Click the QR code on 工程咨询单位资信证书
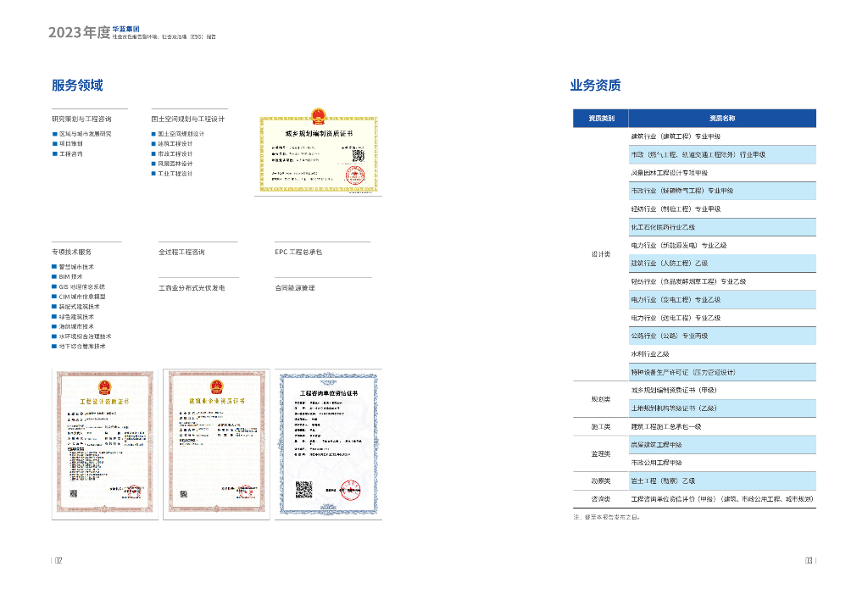The image size is (868, 589). (303, 490)
